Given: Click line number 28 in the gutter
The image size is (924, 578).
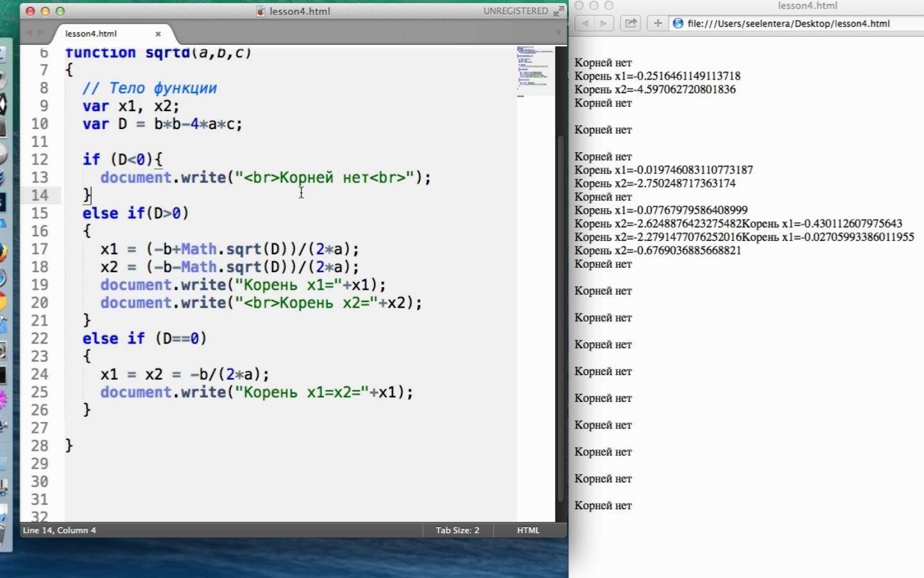Looking at the screenshot, I should point(40,446).
